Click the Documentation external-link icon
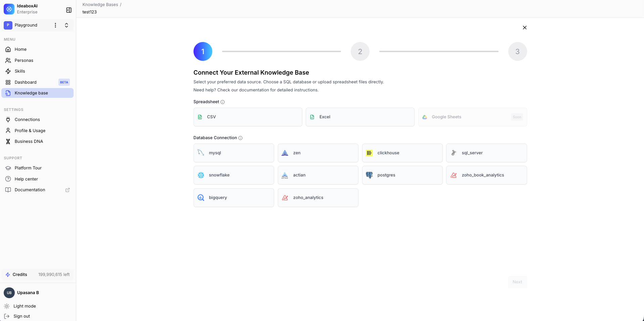Screen dimensions: 644x321 pyautogui.click(x=68, y=190)
